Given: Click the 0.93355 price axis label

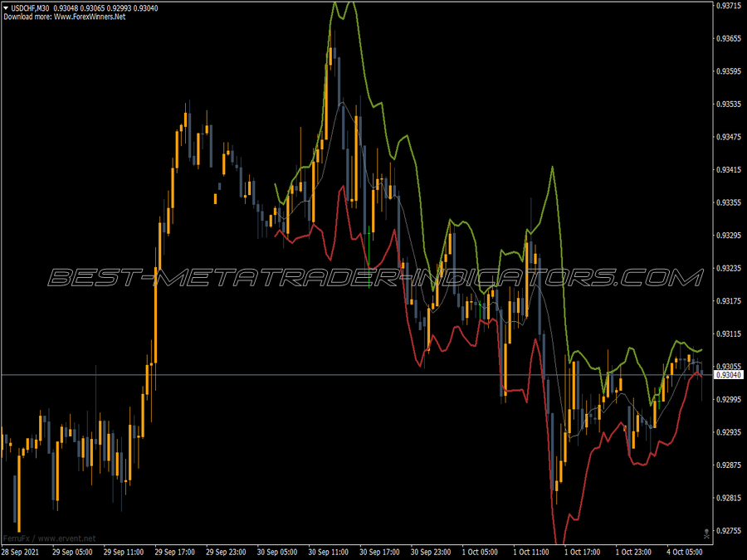Looking at the screenshot, I should 729,203.
